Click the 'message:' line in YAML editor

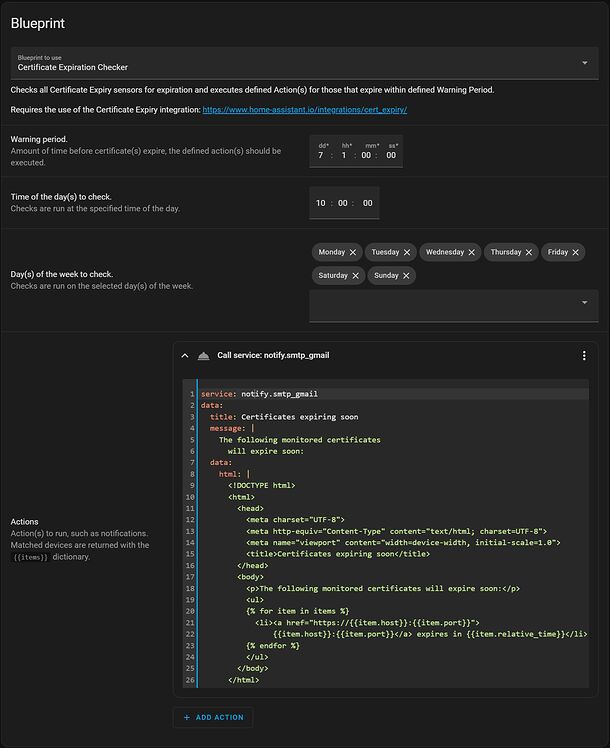232,428
